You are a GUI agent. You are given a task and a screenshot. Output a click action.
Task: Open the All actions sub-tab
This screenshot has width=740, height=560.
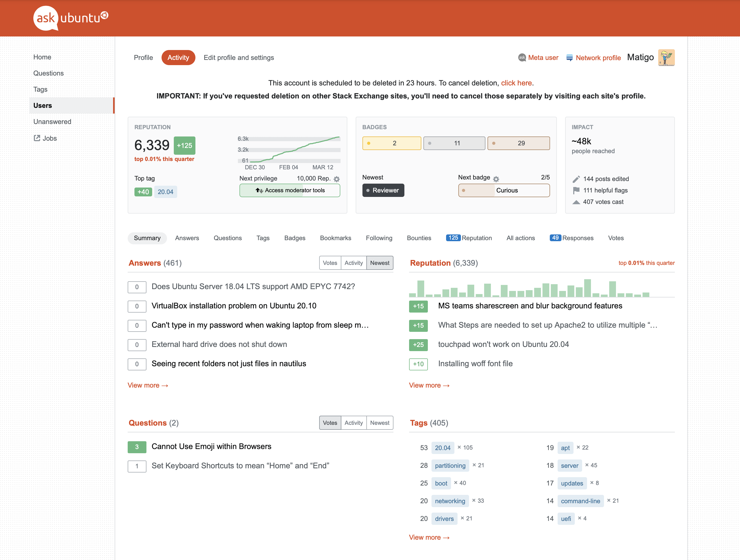click(521, 238)
